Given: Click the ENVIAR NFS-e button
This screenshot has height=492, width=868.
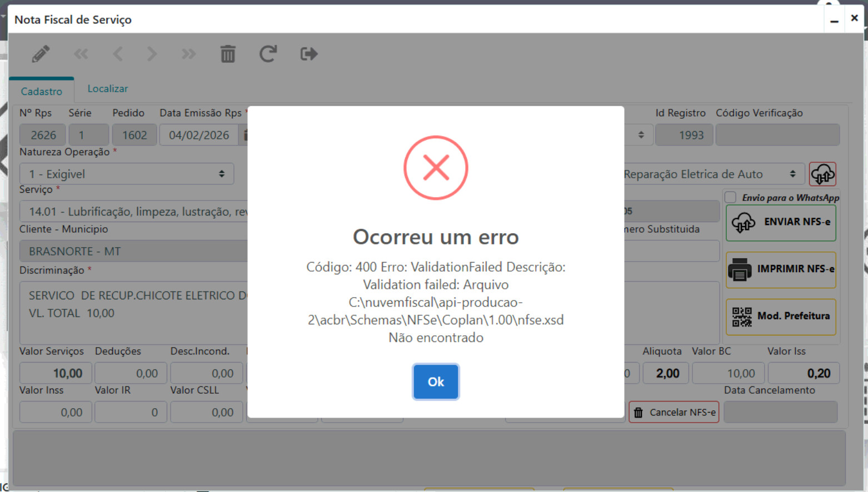Looking at the screenshot, I should 781,222.
